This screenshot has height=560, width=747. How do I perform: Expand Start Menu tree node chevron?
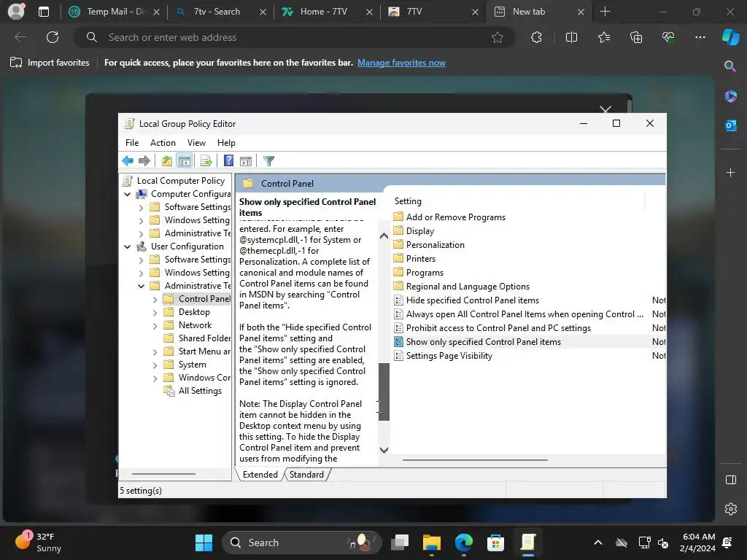tap(155, 352)
